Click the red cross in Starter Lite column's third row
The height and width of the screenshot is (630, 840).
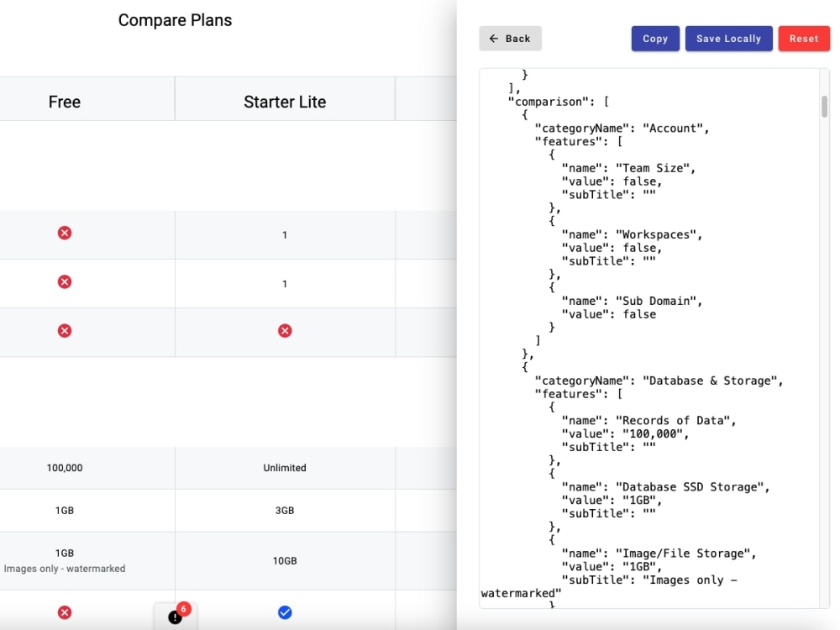(285, 330)
